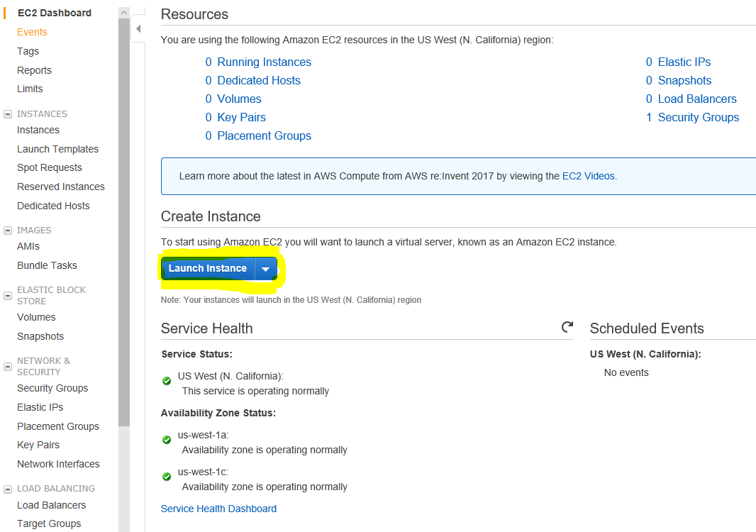Click the 0 Running Instances resource link

click(x=258, y=62)
